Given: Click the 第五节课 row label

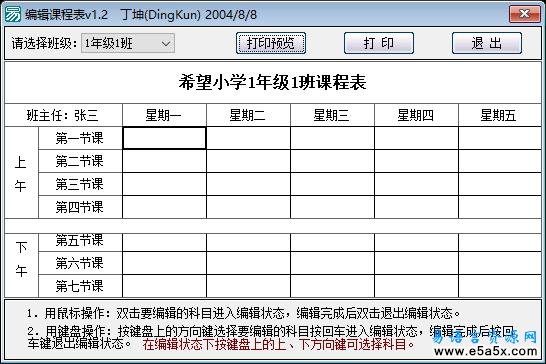Looking at the screenshot, I should (80, 241).
